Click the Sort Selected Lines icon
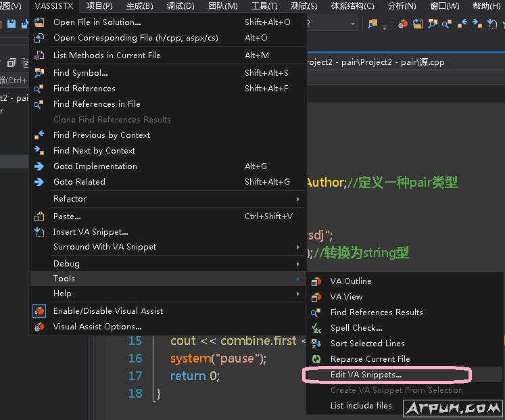The width and height of the screenshot is (505, 420). click(316, 344)
